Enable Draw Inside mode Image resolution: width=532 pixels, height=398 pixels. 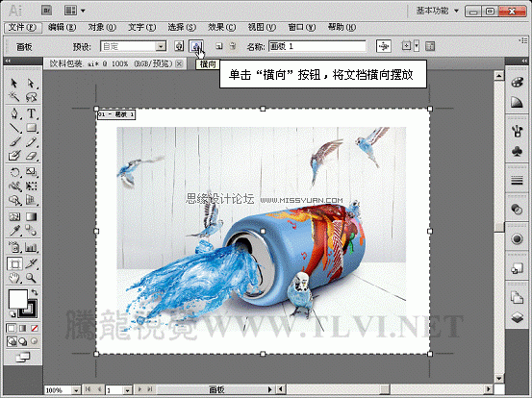(x=34, y=341)
